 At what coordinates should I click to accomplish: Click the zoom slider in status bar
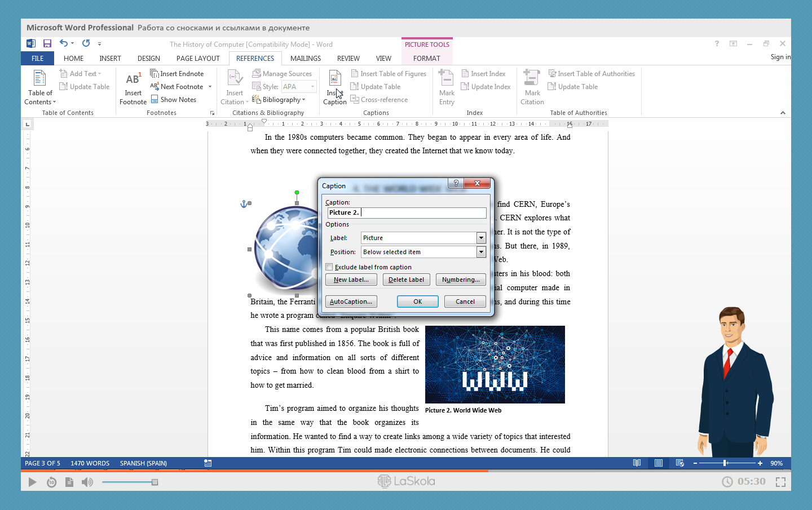725,463
